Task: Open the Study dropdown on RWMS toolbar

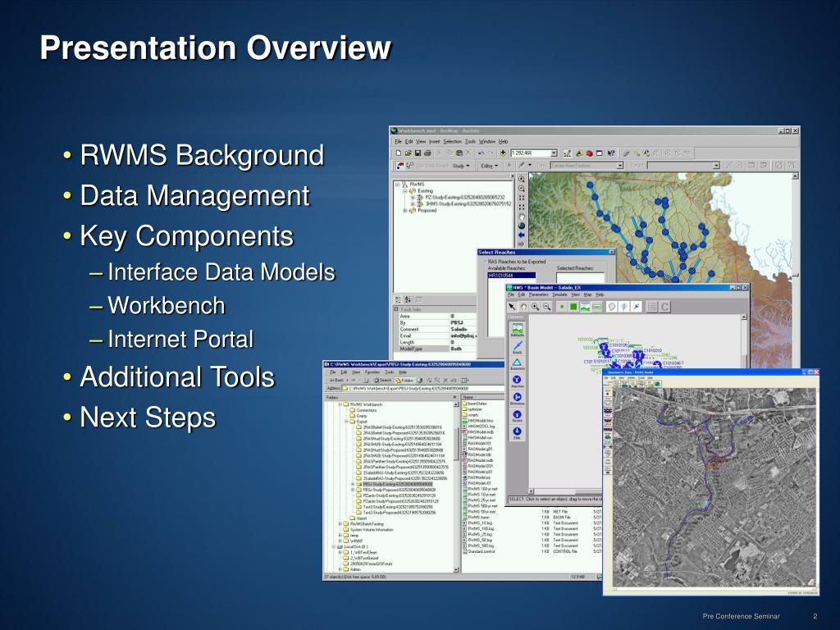Action: click(461, 166)
